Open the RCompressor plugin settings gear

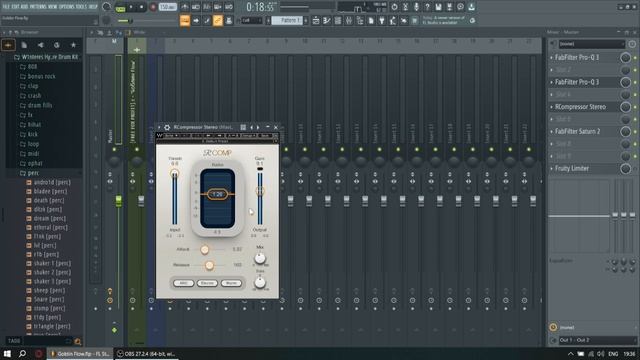click(x=167, y=127)
